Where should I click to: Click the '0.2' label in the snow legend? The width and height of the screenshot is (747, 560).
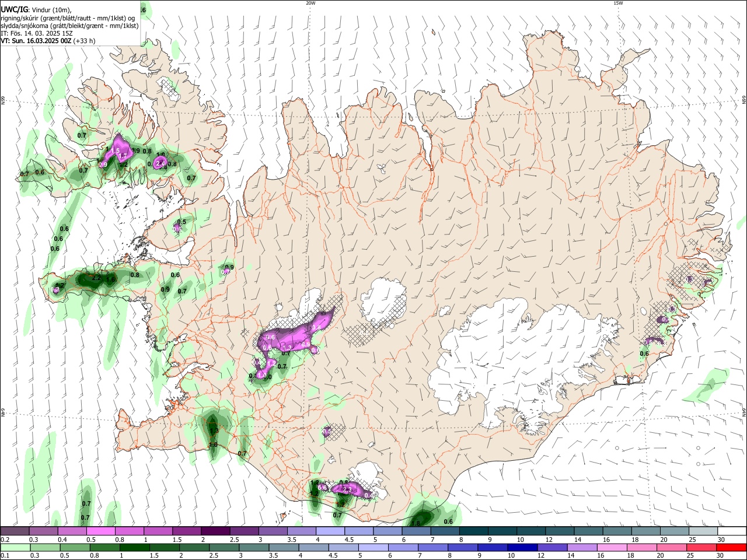(5, 540)
